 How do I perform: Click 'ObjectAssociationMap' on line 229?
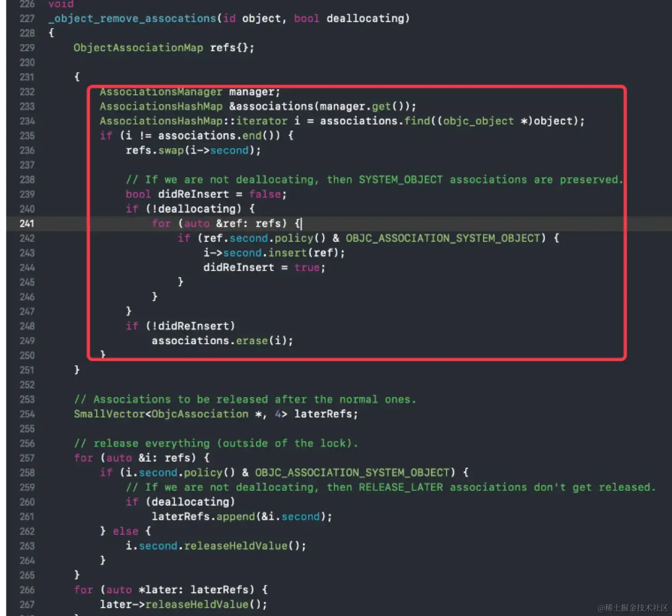coord(138,48)
